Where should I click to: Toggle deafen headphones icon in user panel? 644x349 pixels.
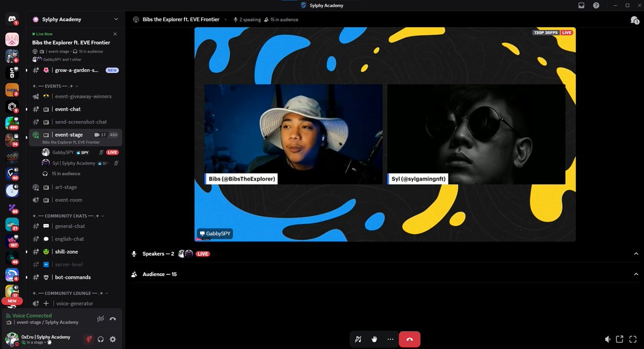[101, 339]
